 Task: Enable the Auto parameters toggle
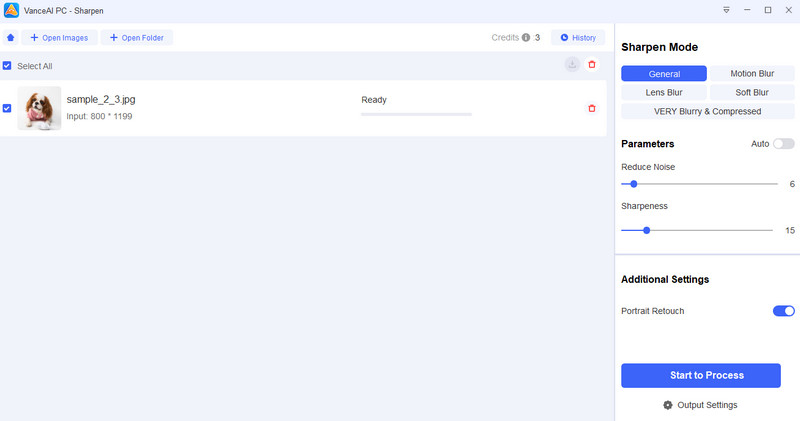coord(783,144)
